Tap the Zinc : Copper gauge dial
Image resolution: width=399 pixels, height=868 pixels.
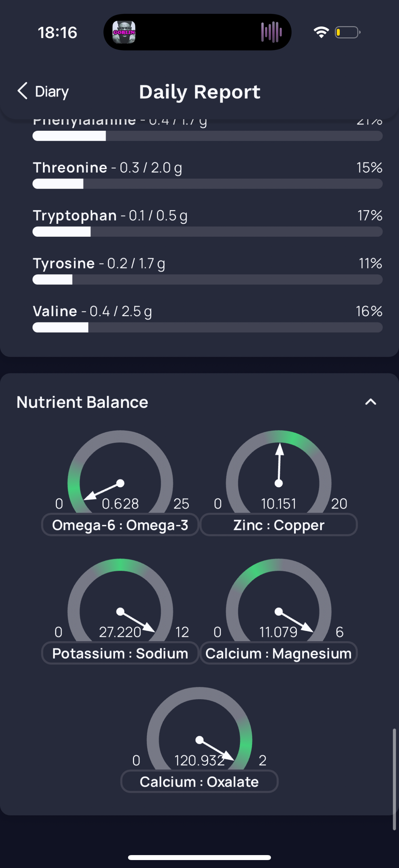pyautogui.click(x=279, y=472)
